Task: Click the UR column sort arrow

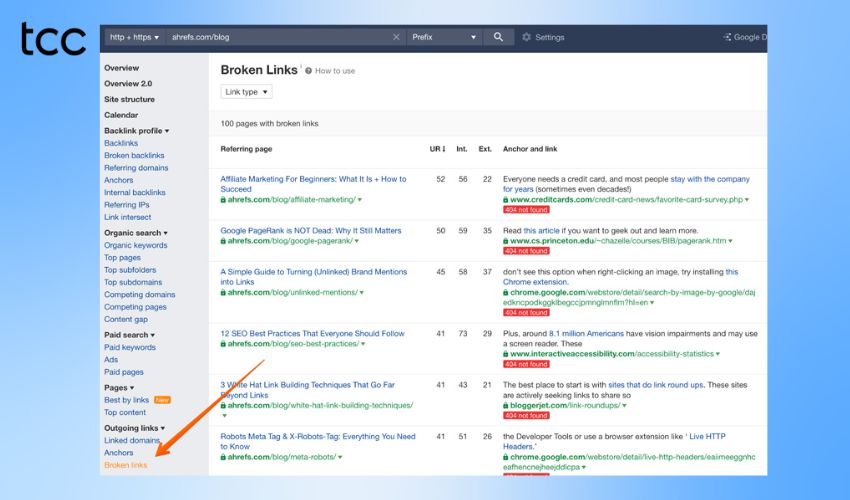Action: [x=443, y=149]
